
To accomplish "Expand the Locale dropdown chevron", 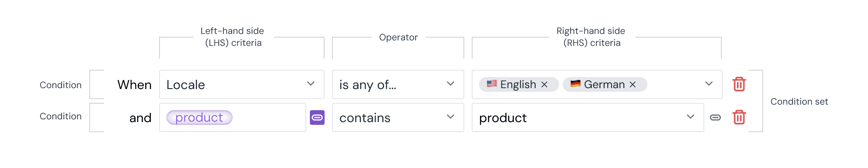I will point(311,84).
